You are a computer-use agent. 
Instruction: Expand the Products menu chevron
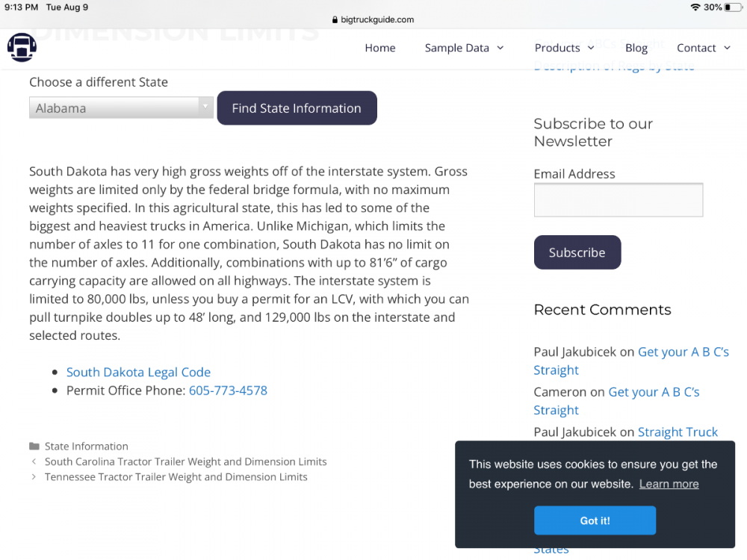pos(591,48)
